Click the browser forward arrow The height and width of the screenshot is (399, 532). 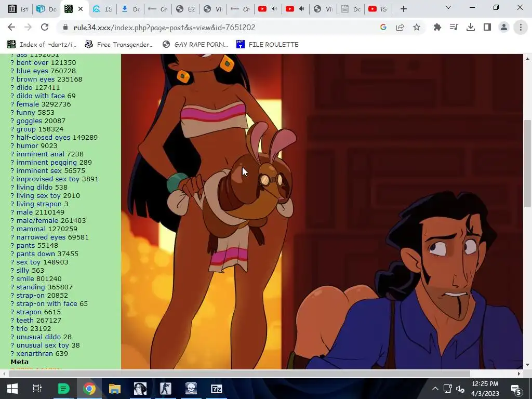tap(28, 27)
